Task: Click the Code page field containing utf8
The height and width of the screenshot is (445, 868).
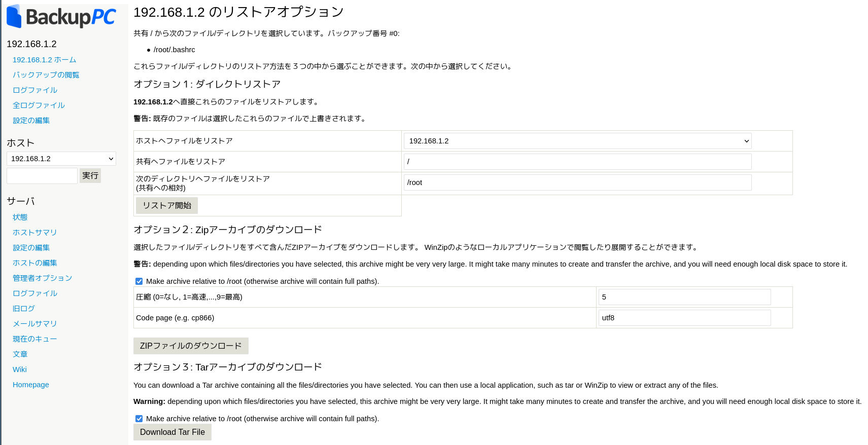Action: 684,318
